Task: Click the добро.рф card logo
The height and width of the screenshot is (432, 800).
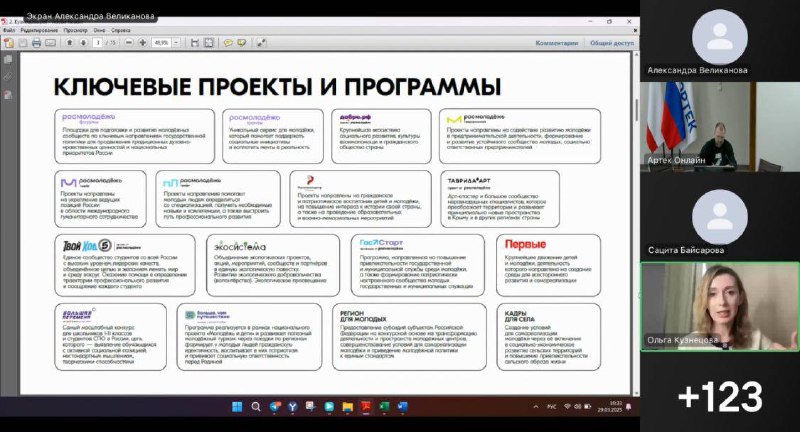Action: pos(355,118)
